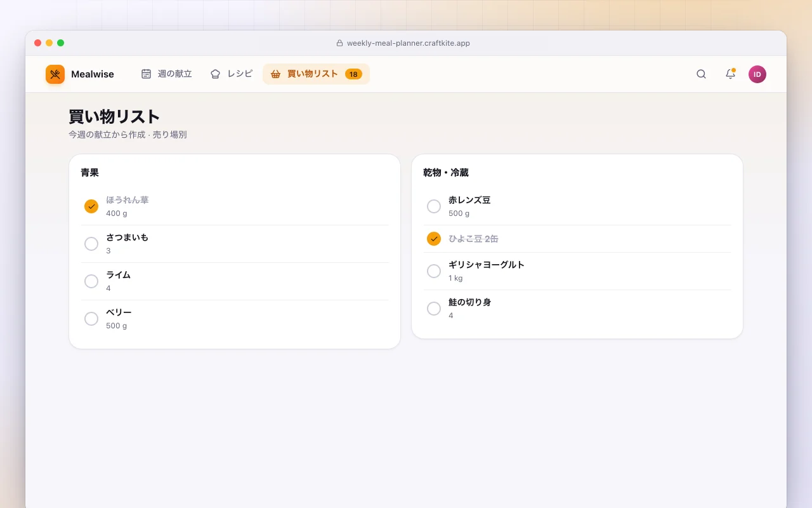The width and height of the screenshot is (812, 508).
Task: Click the chef hat icon beside レシピ
Action: (216, 74)
